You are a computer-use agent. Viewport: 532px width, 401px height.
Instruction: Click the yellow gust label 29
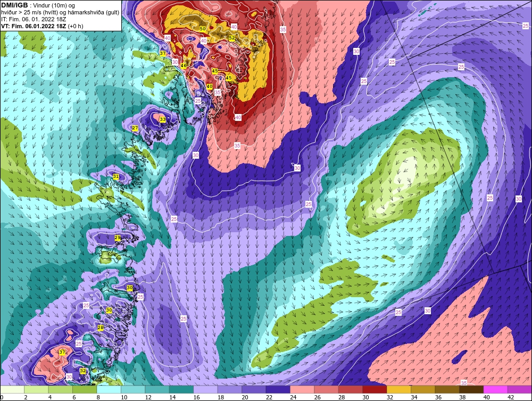point(118,238)
